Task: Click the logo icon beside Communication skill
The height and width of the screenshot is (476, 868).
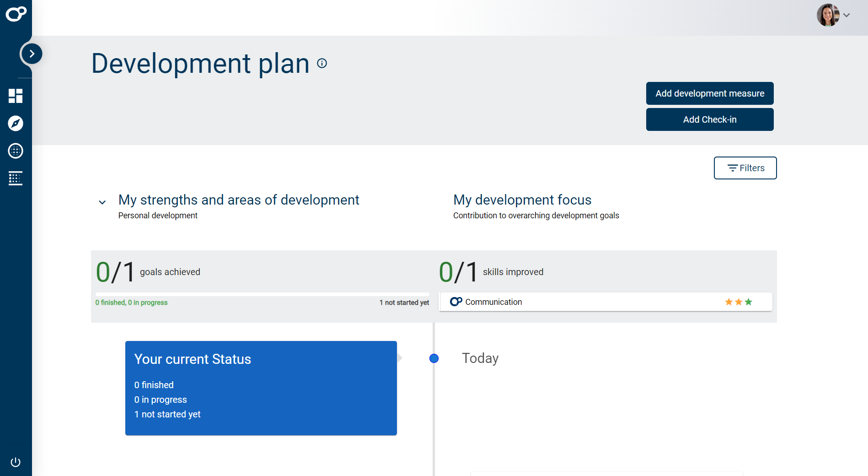Action: 455,302
